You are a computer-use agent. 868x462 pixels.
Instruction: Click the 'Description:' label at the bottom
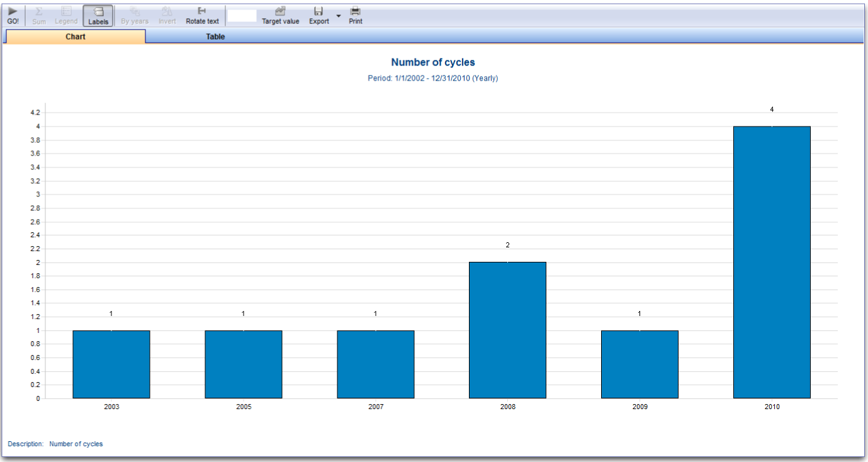pyautogui.click(x=26, y=444)
